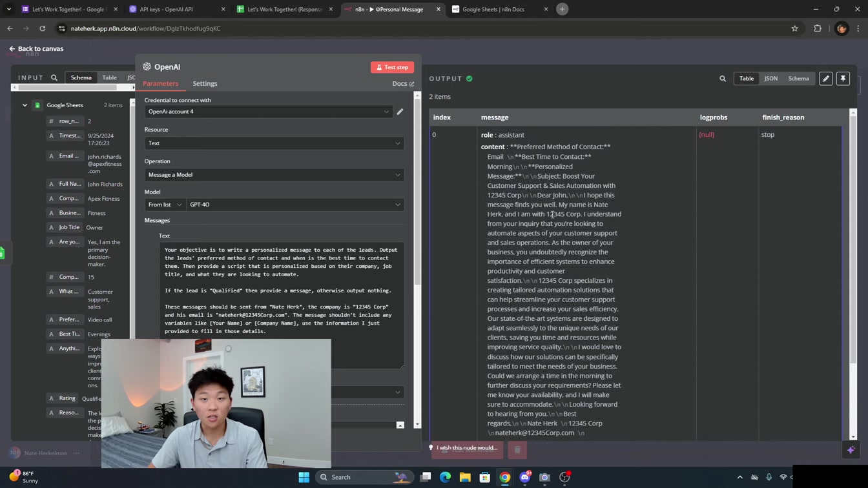Reload the page
Screen dimensions: 868x488
pyautogui.click(x=43, y=28)
